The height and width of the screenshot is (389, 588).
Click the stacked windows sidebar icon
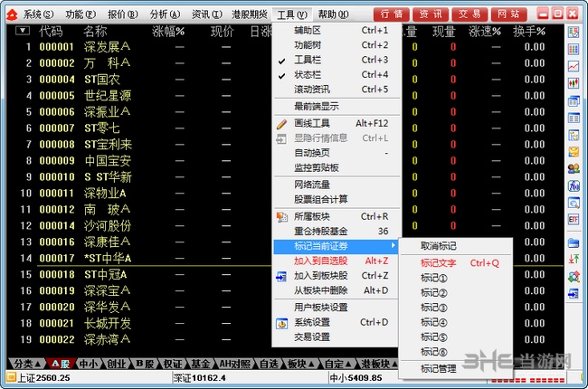pos(574,101)
